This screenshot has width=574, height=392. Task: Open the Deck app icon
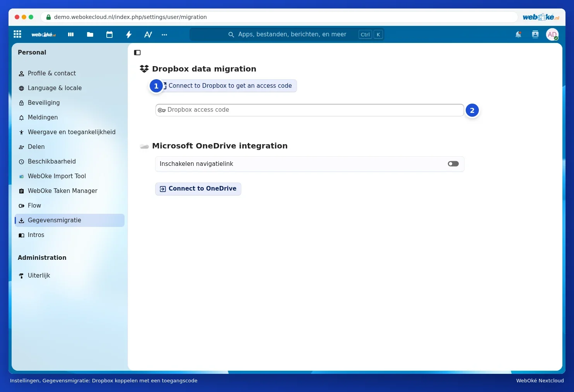pos(71,34)
